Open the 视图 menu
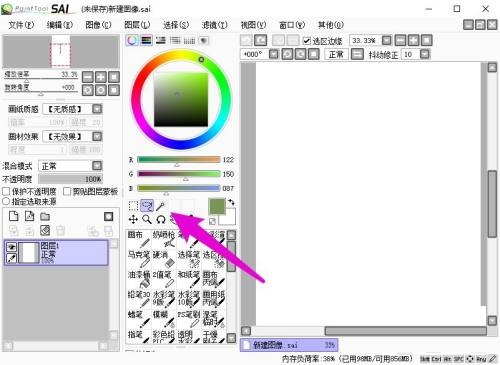500x365 pixels. click(x=253, y=25)
